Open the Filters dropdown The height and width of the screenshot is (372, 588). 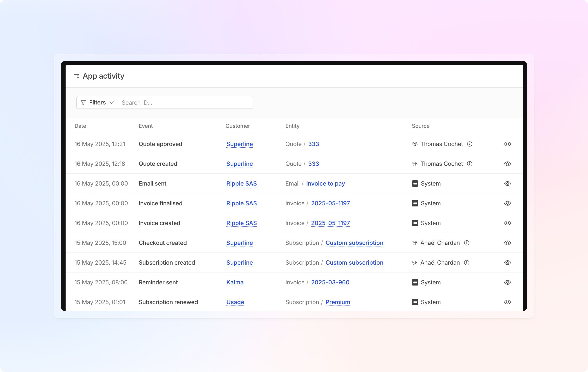coord(97,103)
